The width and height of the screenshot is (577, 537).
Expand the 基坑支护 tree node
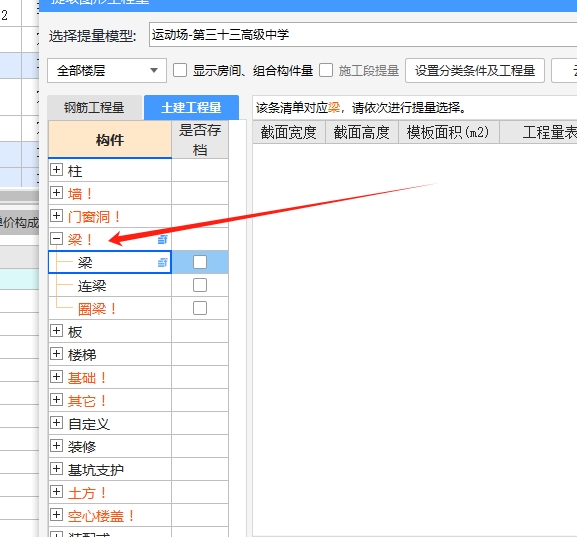tap(56, 469)
